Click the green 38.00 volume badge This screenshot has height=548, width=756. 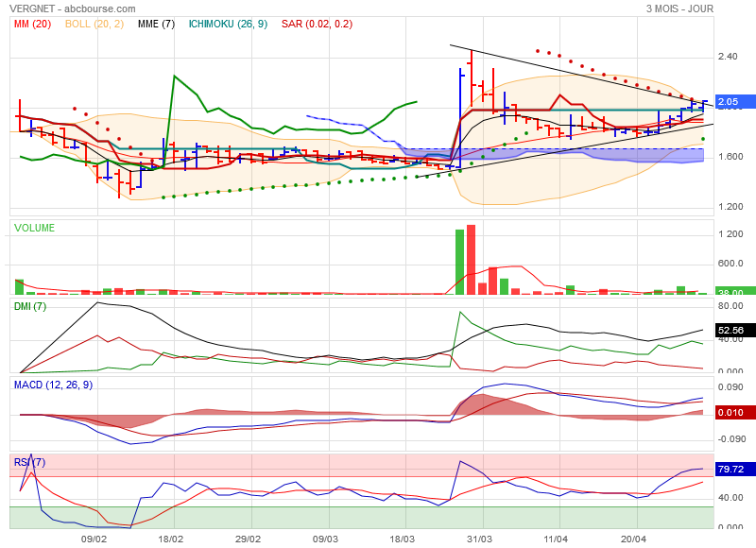click(x=736, y=291)
